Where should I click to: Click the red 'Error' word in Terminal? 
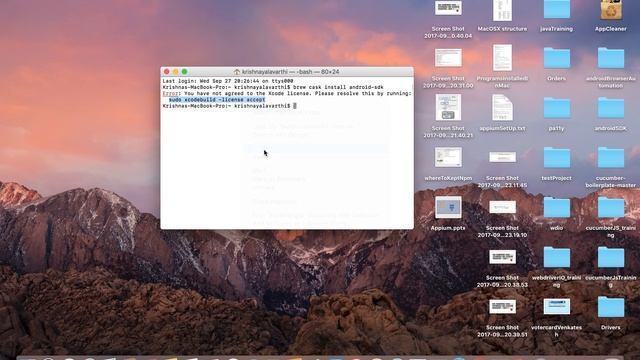(x=170, y=93)
